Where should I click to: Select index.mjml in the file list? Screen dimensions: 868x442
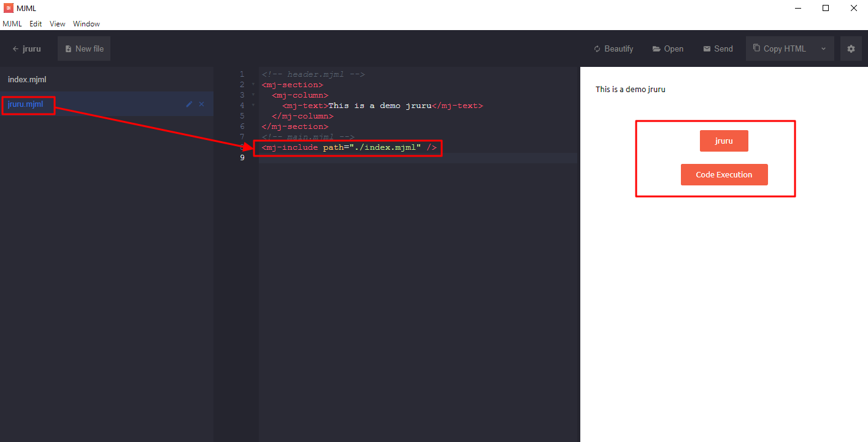(107, 79)
